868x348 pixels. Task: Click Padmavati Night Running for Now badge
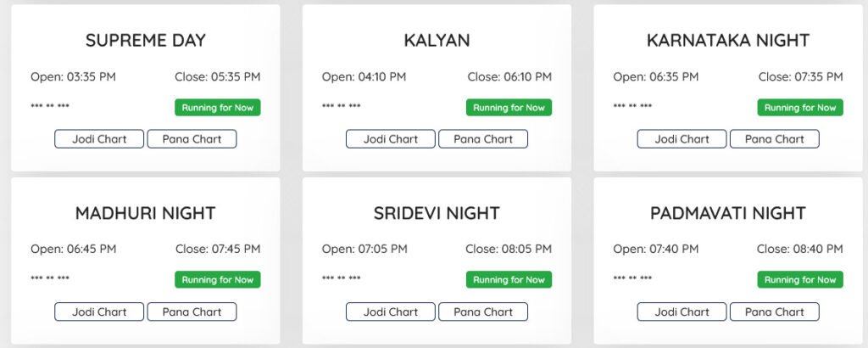coord(800,280)
